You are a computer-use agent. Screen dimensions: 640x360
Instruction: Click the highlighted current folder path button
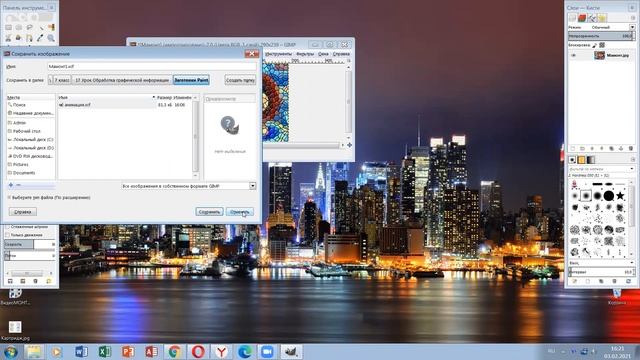[x=191, y=80]
